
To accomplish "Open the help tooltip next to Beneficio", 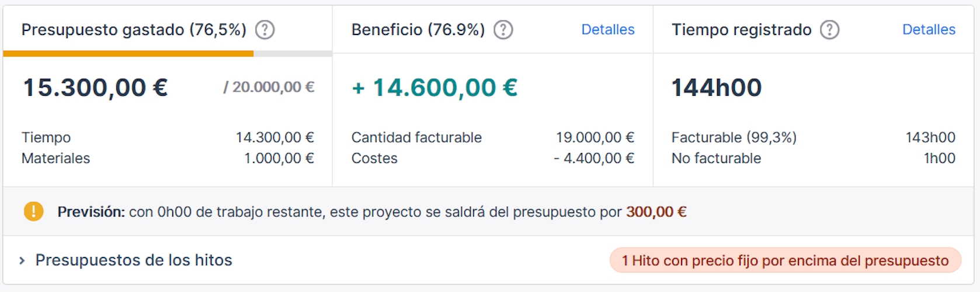I will 503,30.
